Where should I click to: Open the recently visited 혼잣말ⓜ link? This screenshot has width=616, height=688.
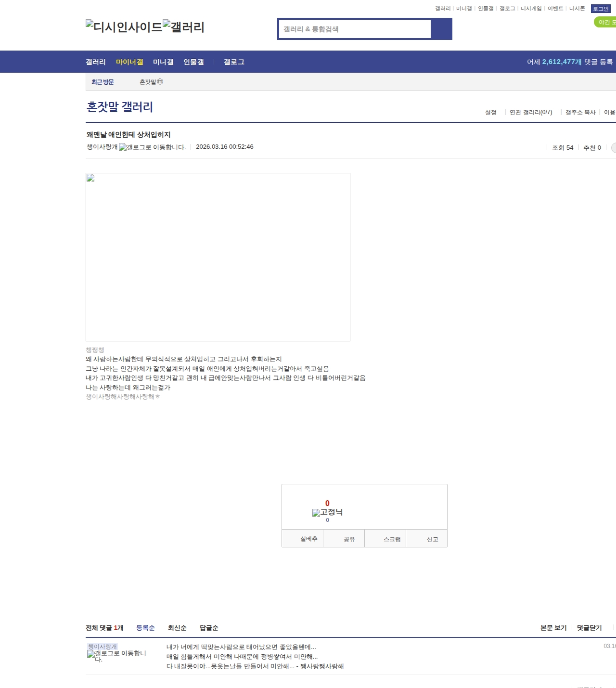(x=151, y=82)
